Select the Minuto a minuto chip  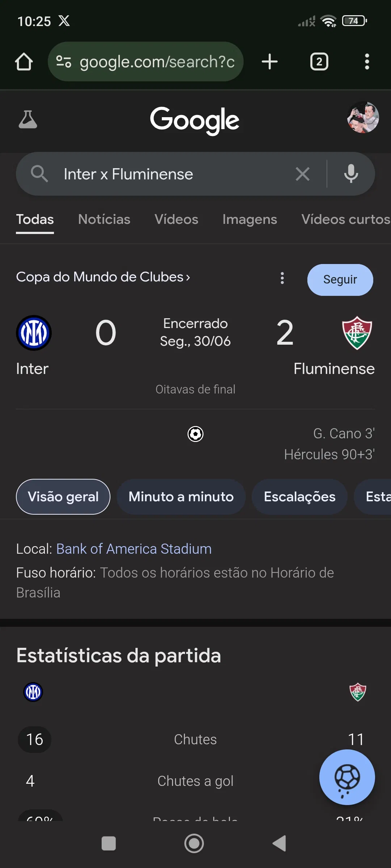[x=181, y=497]
